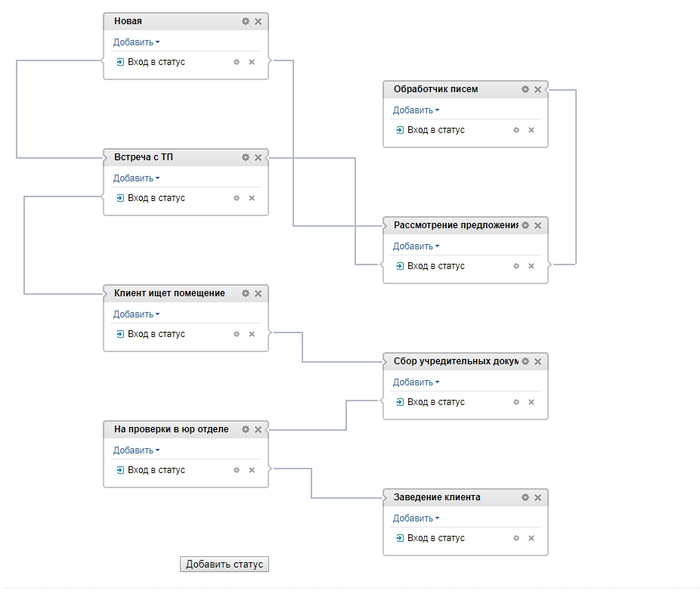Viewport: 700px width, 594px height.
Task: Select the 'На проверки в юр отделе' title bar
Action: pos(171,429)
